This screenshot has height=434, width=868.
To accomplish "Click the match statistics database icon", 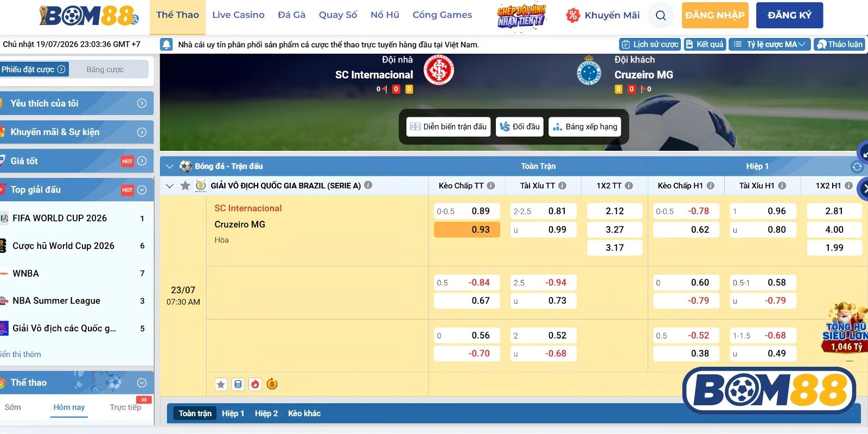I will (238, 384).
